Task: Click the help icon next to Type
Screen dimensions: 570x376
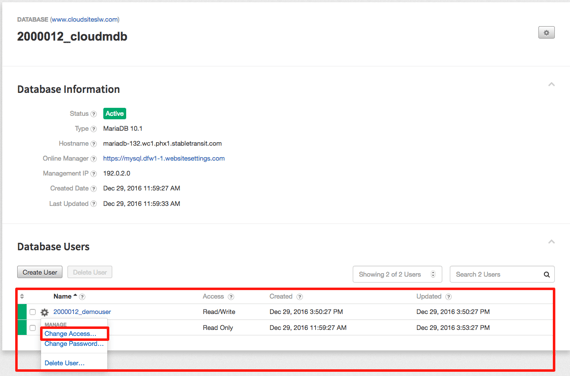Action: click(x=94, y=129)
